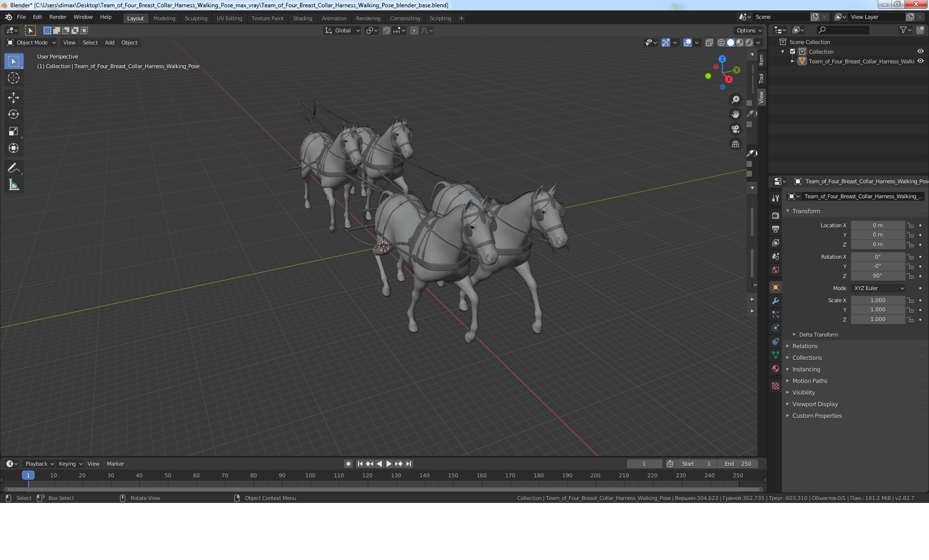
Task: Open the Keying popover in timeline
Action: (70, 464)
